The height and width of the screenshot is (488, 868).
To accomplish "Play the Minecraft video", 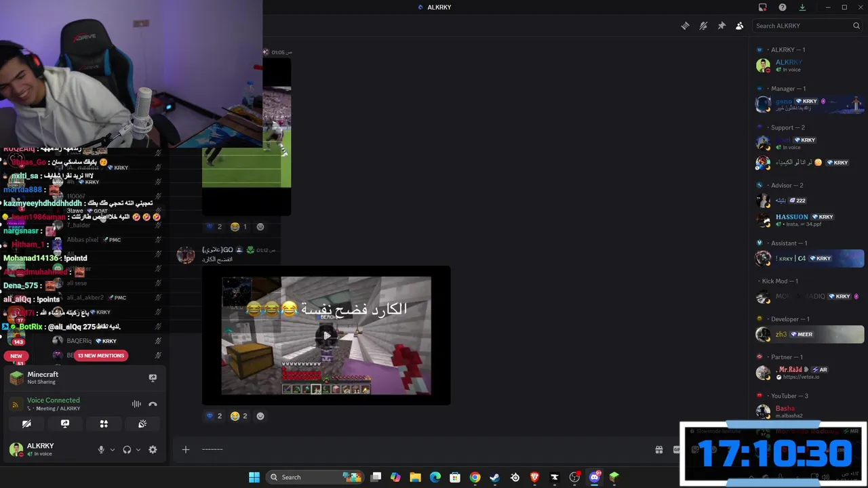I will [326, 335].
